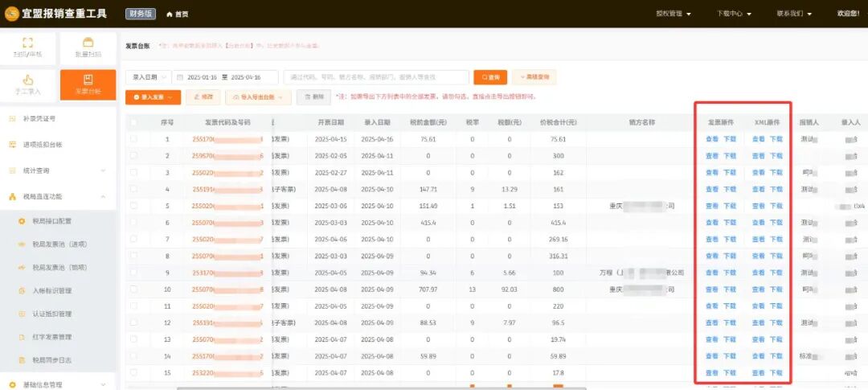The image size is (868, 390).
Task: Check the checkbox for row 5
Action: pyautogui.click(x=133, y=206)
